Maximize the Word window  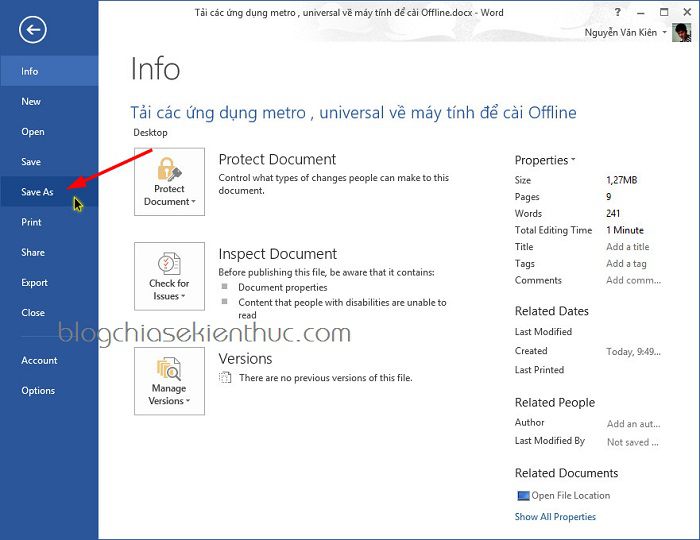(x=664, y=12)
